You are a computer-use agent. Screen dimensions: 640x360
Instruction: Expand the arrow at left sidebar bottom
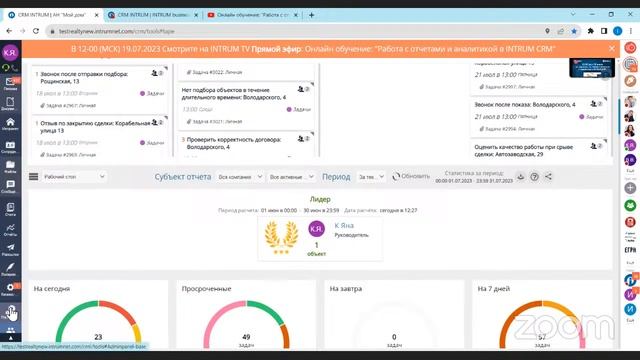point(11,338)
